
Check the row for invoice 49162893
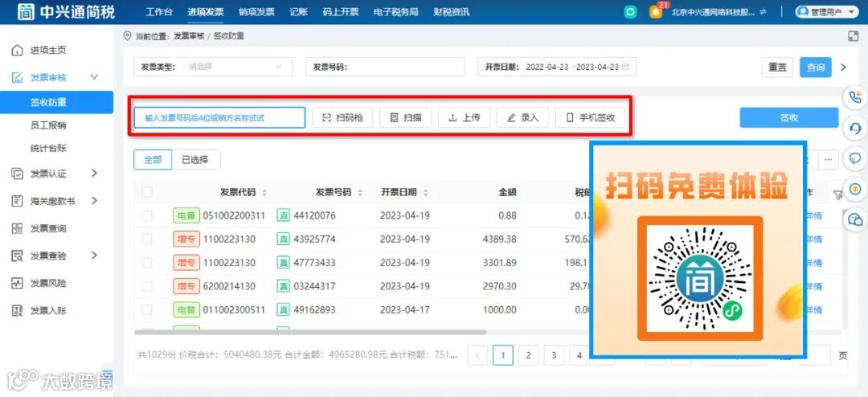pyautogui.click(x=147, y=310)
